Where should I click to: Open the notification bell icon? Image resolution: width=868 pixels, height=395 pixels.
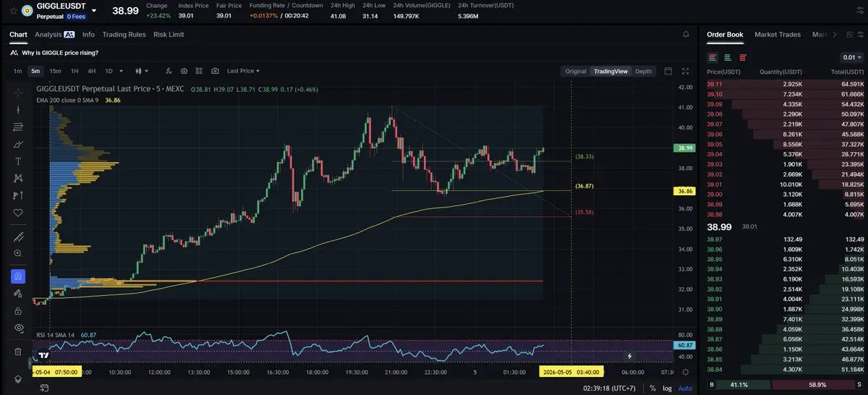pyautogui.click(x=686, y=34)
